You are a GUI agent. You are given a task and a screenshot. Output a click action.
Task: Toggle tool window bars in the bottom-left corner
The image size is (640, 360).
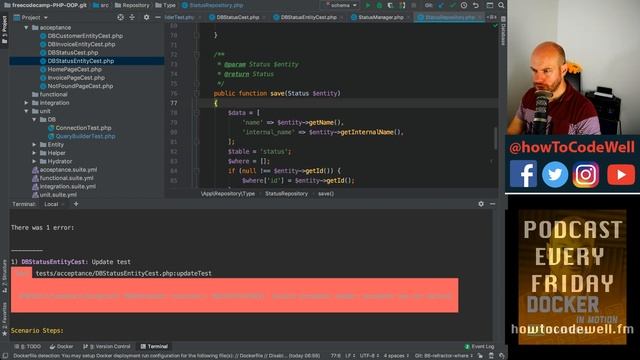(5, 356)
